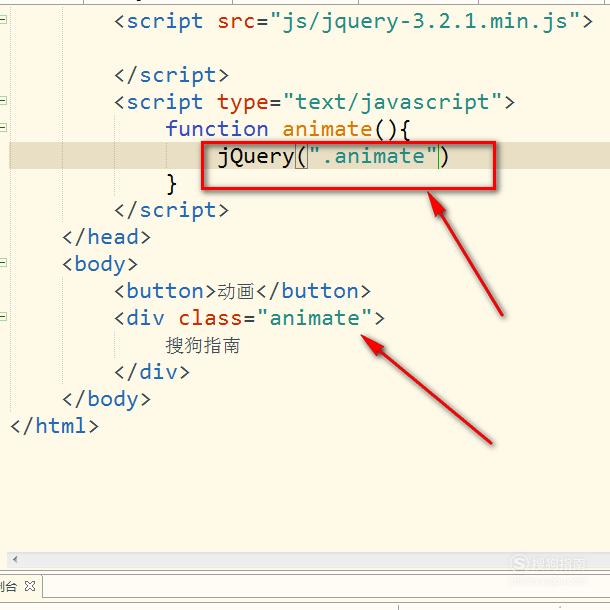Collapse the fold marker beside the script src line

tap(3, 19)
